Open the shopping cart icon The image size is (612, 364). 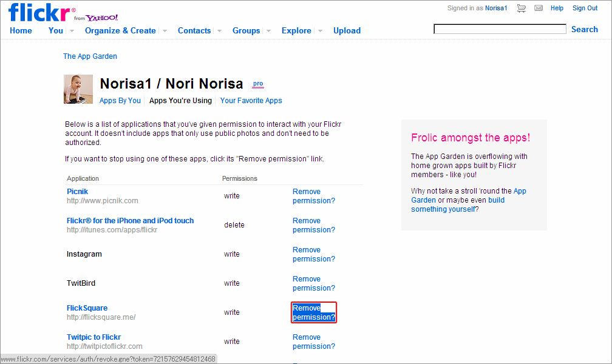[522, 8]
